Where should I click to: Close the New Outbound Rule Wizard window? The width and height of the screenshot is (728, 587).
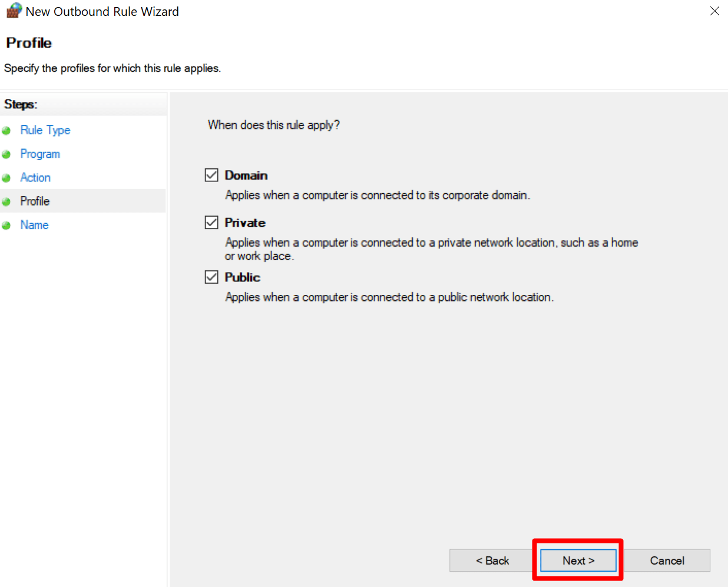coord(714,11)
